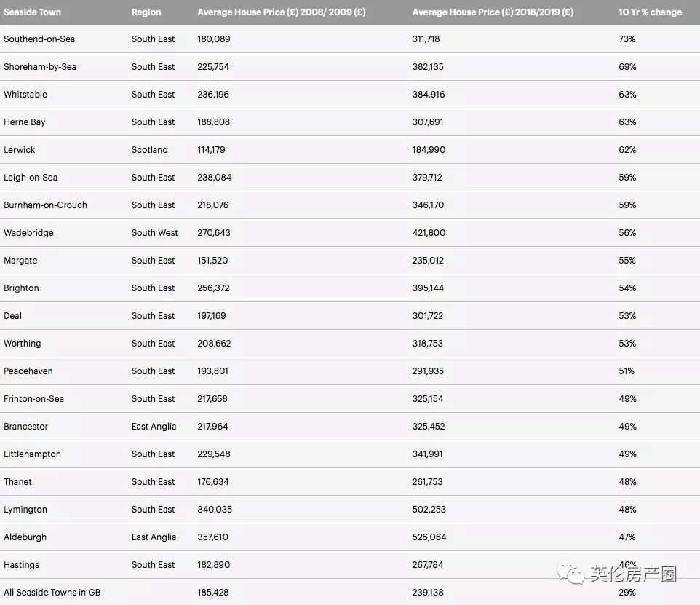Screen dimensions: 700x605
Task: Click the 10 Yr % change header
Action: (x=650, y=12)
